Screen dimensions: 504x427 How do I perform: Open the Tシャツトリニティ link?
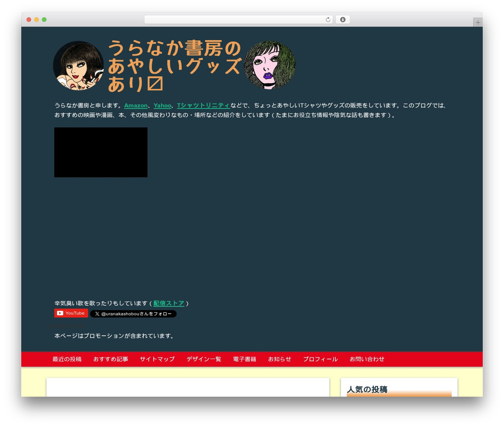pos(203,106)
